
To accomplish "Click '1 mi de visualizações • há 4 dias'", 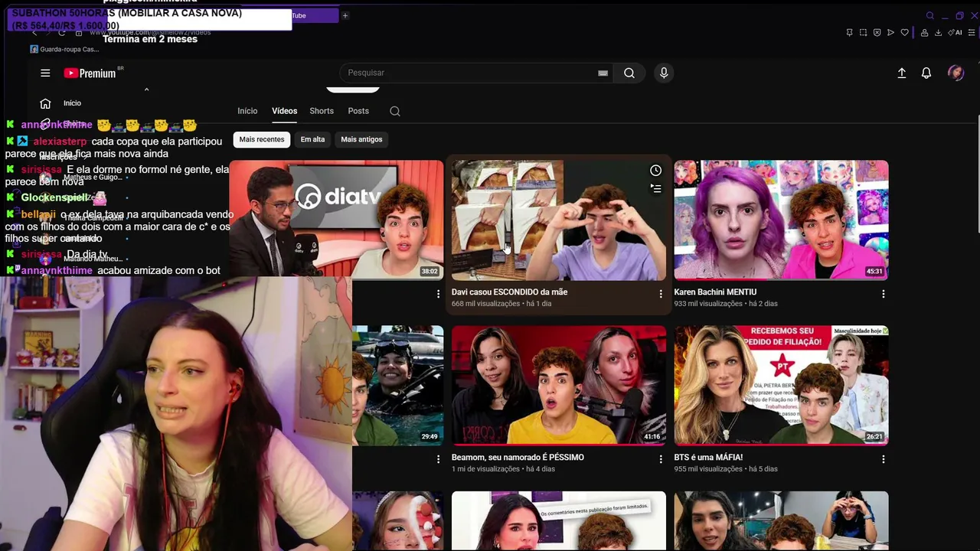I will [x=503, y=469].
